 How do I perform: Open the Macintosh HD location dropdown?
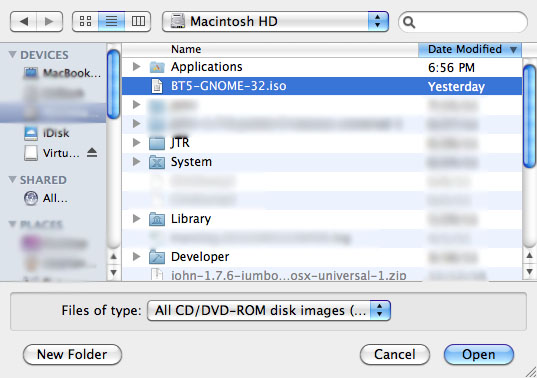pos(275,22)
